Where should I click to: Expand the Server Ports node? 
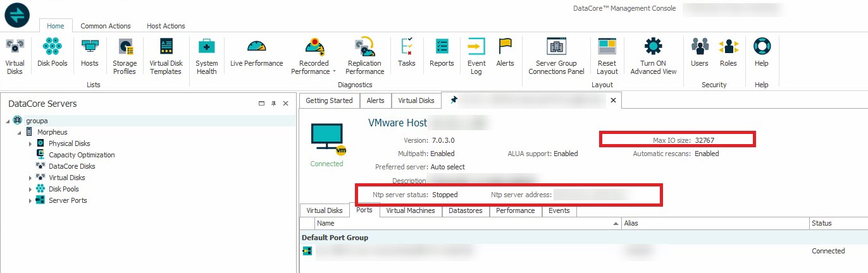tap(30, 200)
